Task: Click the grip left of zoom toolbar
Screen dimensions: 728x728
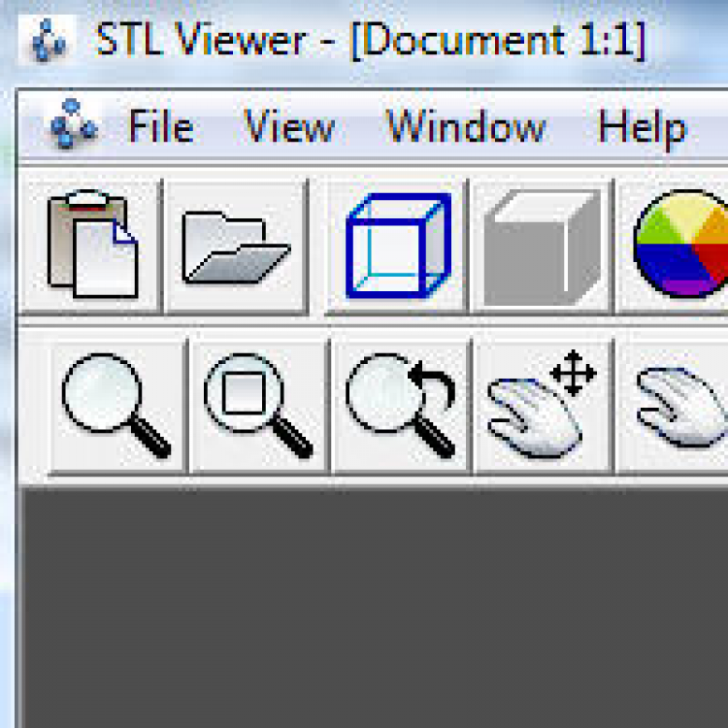Action: [33, 406]
